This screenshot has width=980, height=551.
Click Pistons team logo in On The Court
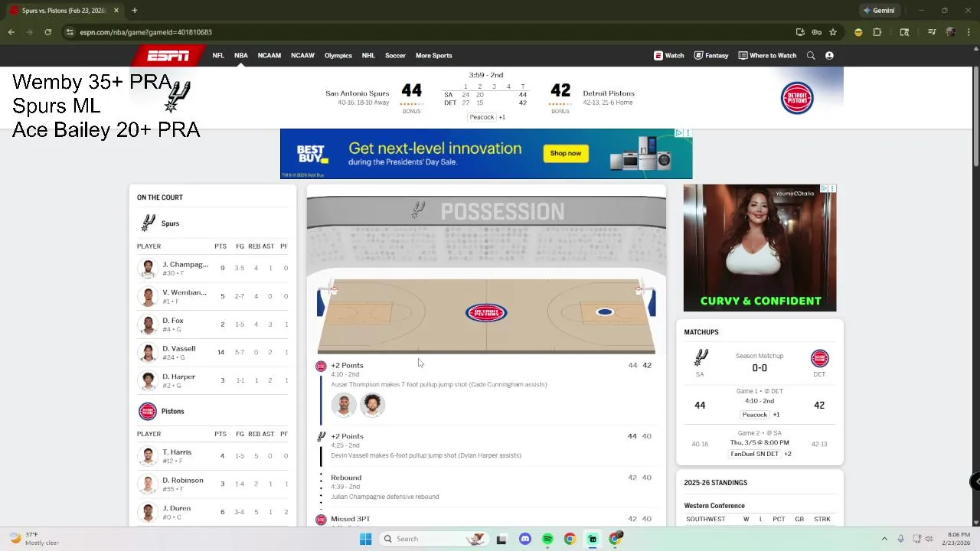pos(148,411)
